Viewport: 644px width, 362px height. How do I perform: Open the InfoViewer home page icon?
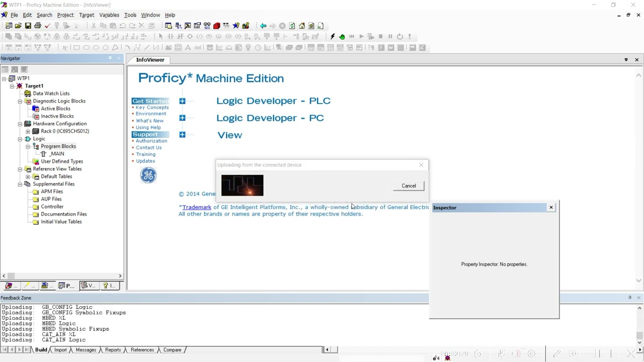tap(302, 26)
